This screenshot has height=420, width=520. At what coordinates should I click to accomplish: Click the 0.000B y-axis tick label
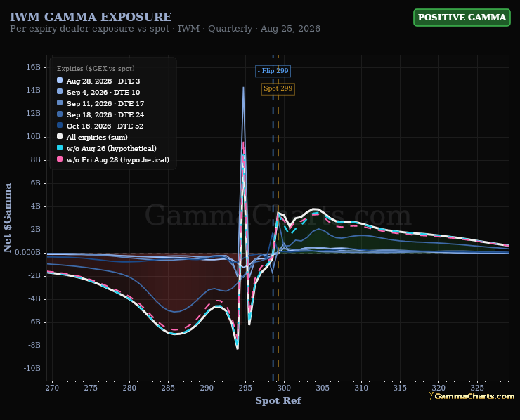tap(27, 253)
